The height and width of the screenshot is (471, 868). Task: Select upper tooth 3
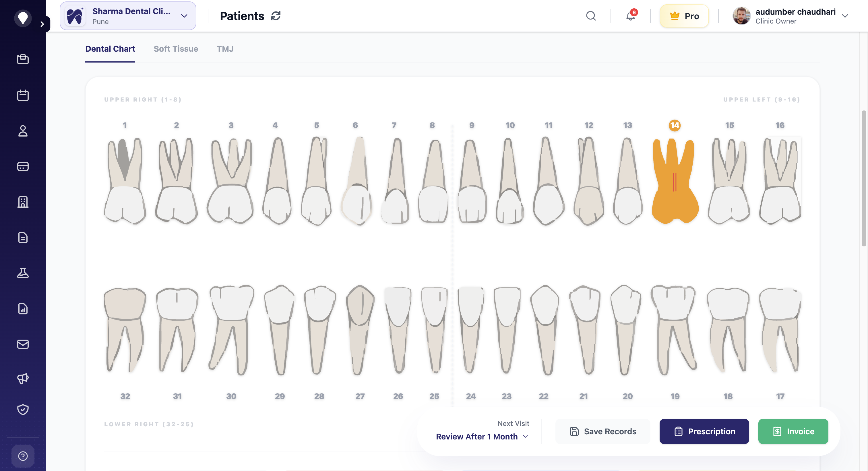click(231, 181)
